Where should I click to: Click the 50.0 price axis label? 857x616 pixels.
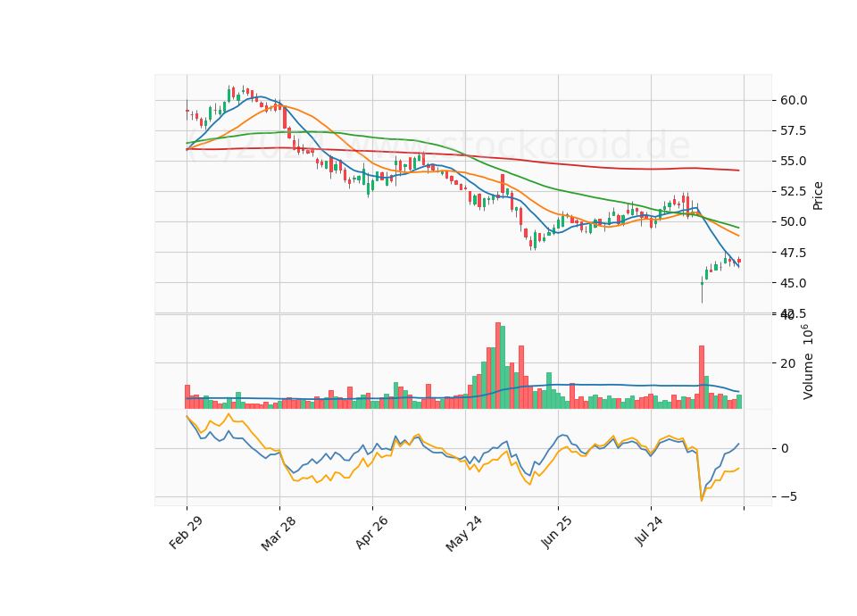coord(794,222)
